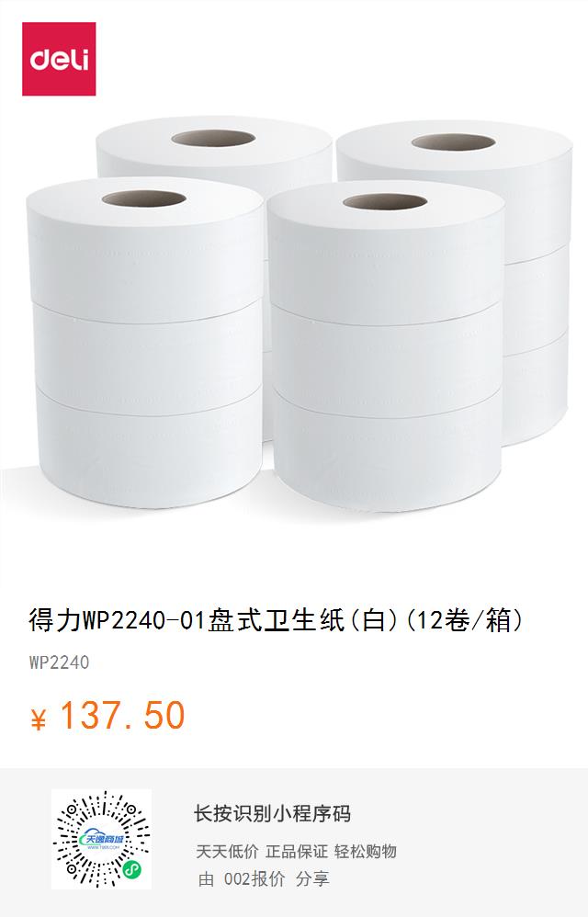Open the front-right stack of tissue rolls
The height and width of the screenshot is (917, 588).
[x=386, y=346]
